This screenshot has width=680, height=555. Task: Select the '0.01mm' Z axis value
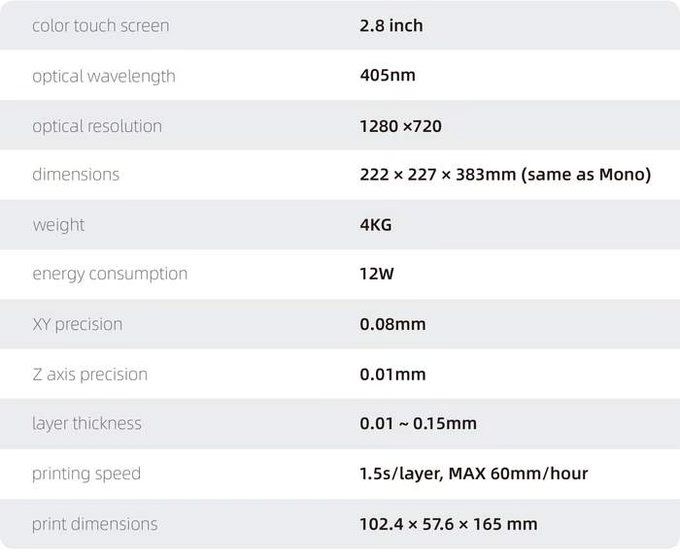[392, 374]
